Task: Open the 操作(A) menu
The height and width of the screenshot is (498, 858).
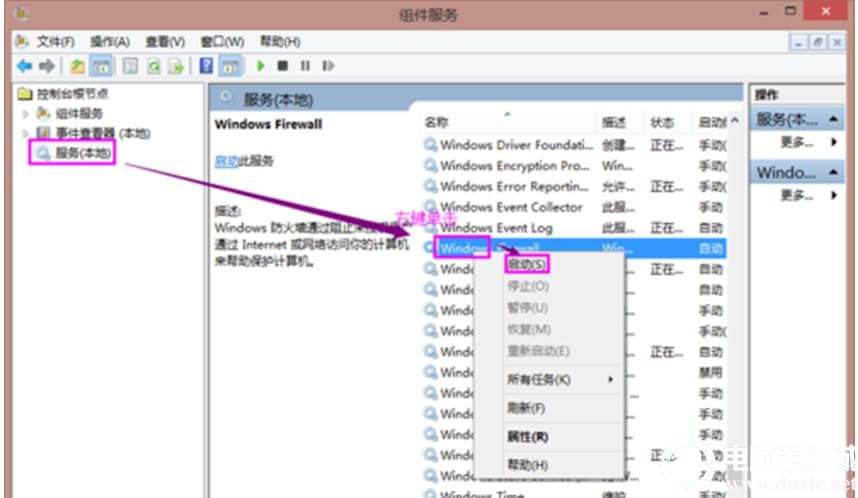Action: pos(109,42)
